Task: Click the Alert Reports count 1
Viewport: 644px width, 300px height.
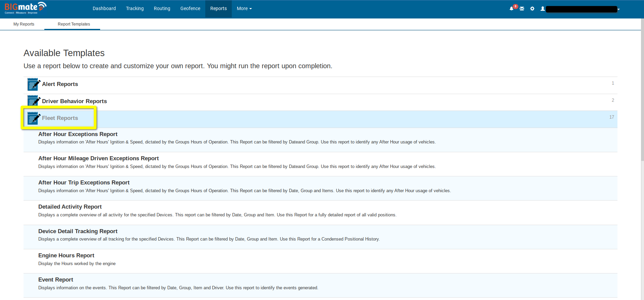Action: 613,83
